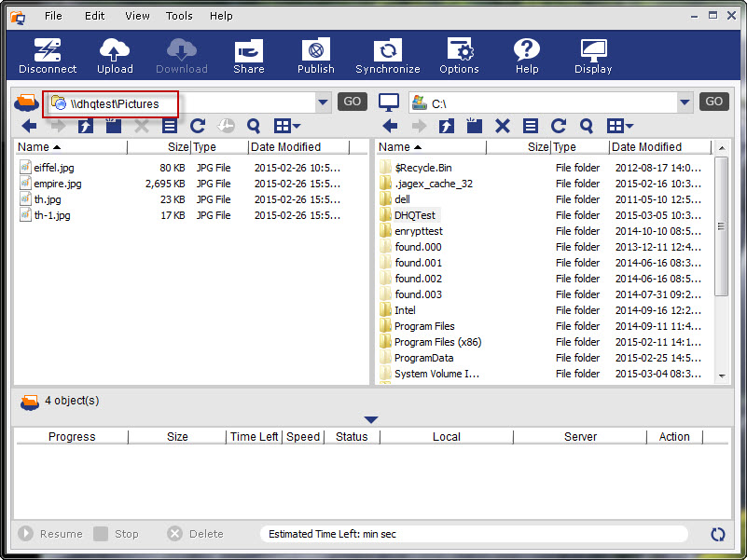Refresh the remote Pictures pane
This screenshot has width=747, height=560.
tap(198, 126)
